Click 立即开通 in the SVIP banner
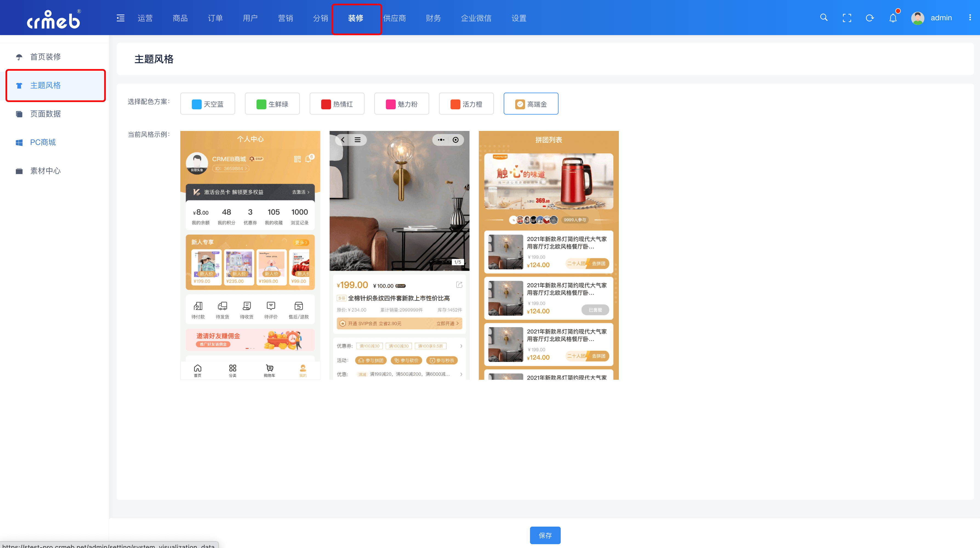980x548 pixels. click(x=447, y=324)
